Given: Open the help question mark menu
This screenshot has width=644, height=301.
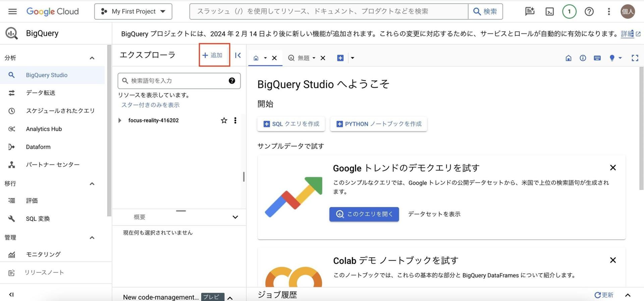Looking at the screenshot, I should (589, 12).
